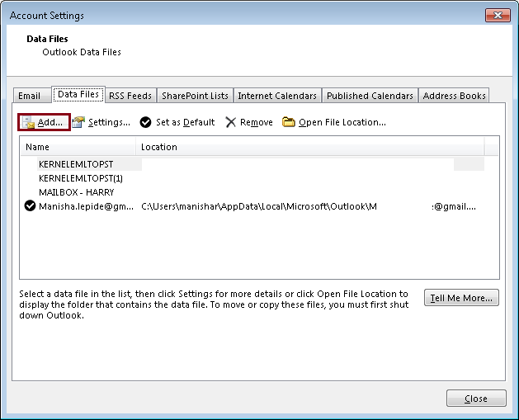Click the Remove label text
Viewport: 519px width, 420px height.
coord(257,122)
